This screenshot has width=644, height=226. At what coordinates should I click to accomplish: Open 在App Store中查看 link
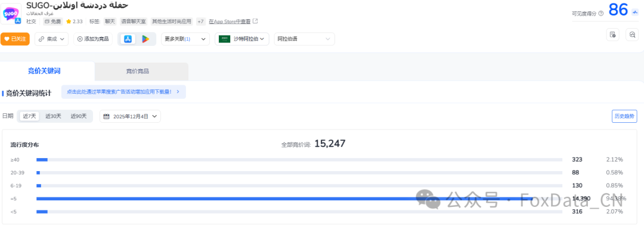coord(230,21)
